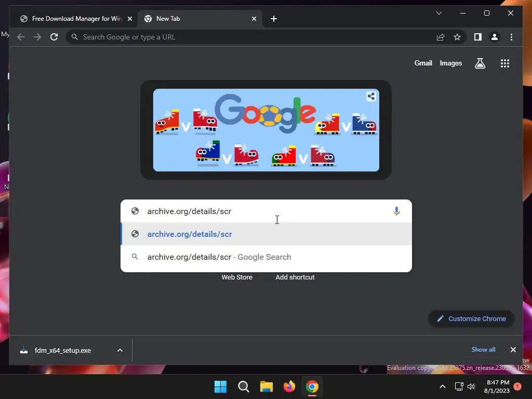
Task: Open Google Images link
Action: 450,63
